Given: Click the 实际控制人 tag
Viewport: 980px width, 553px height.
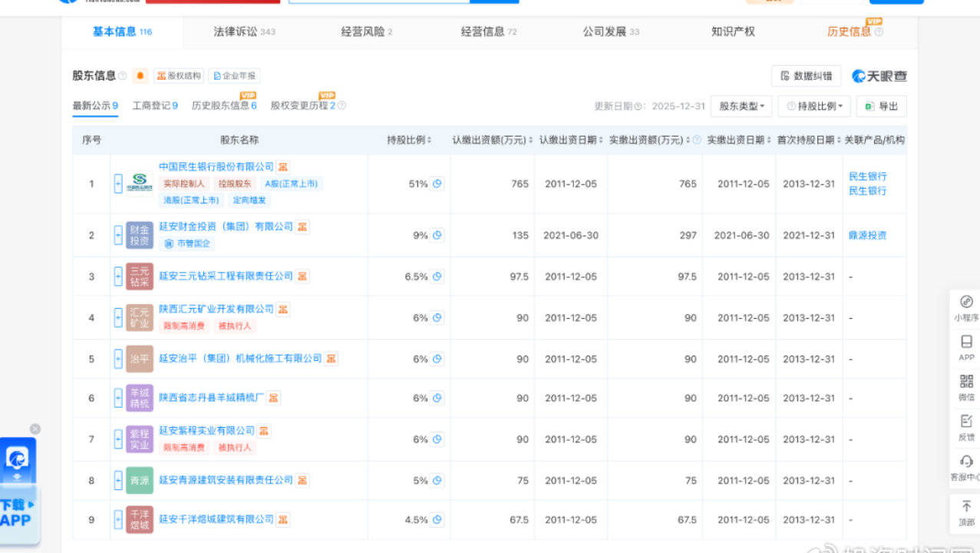Looking at the screenshot, I should tap(183, 184).
